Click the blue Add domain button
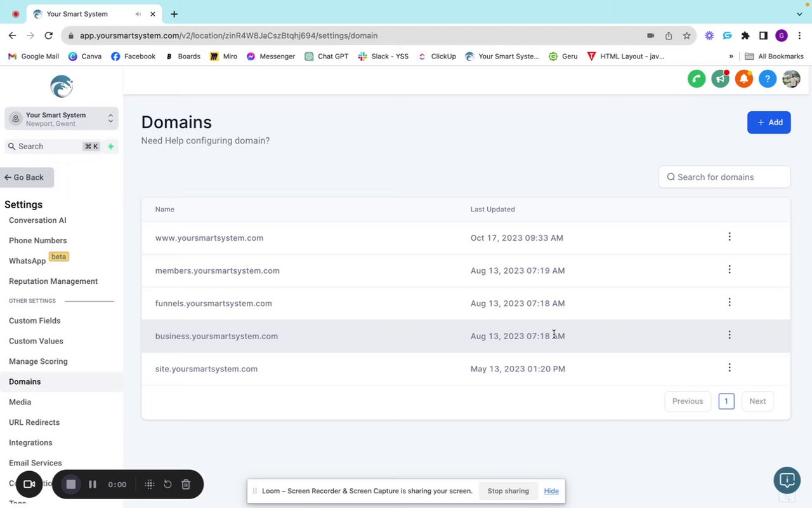Viewport: 812px width, 508px height. coord(769,123)
